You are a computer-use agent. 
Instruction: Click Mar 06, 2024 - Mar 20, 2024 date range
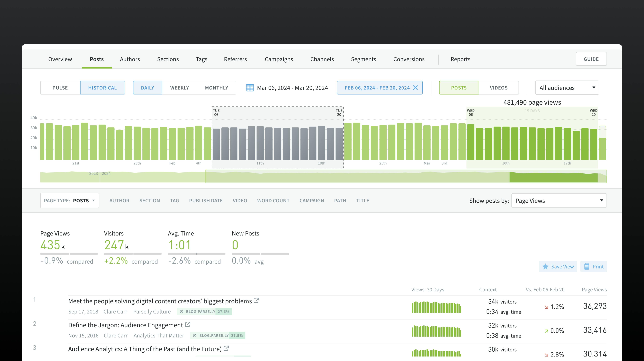(x=292, y=88)
